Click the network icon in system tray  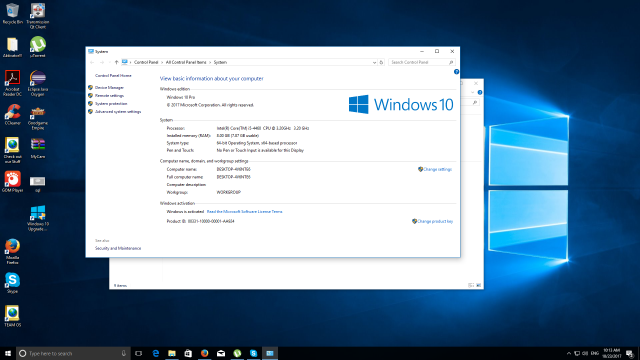point(577,353)
